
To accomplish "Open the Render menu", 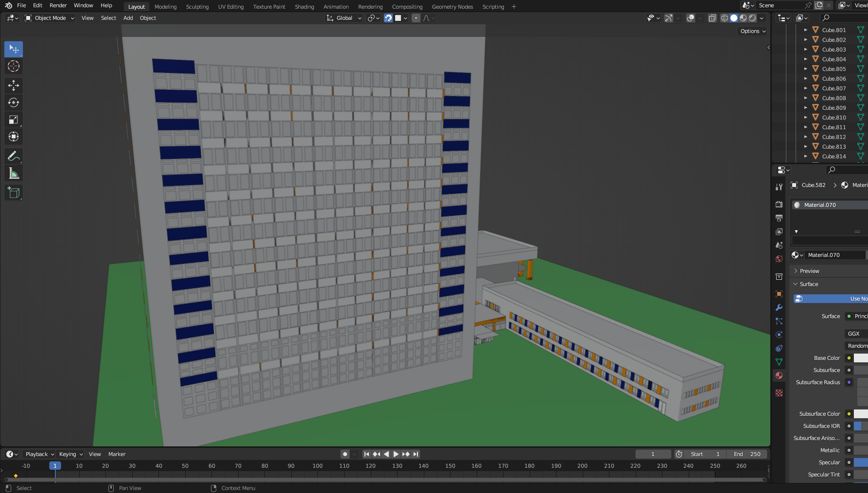I will 58,5.
